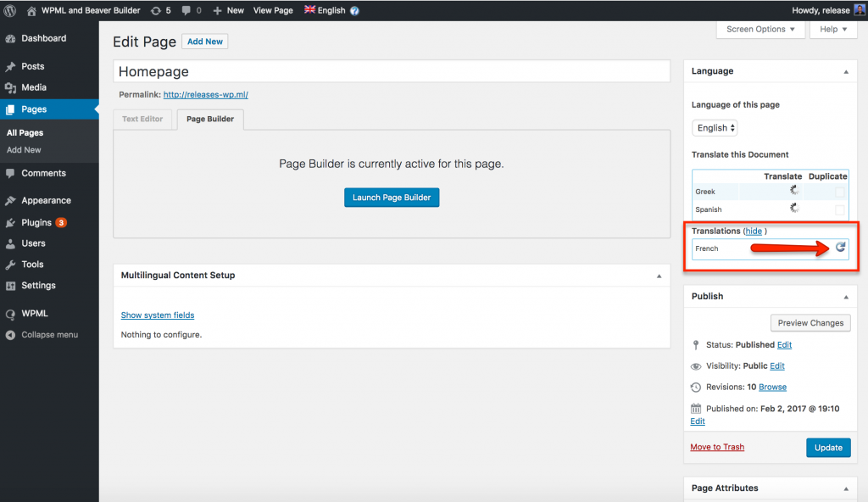Open the releases-wp.ml permalink
This screenshot has height=502, width=868.
tap(206, 95)
